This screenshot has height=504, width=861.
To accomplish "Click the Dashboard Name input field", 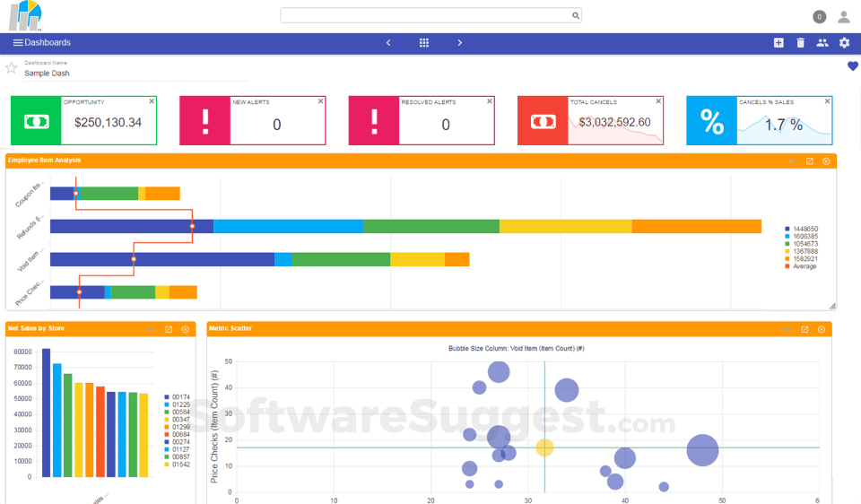I will point(135,74).
